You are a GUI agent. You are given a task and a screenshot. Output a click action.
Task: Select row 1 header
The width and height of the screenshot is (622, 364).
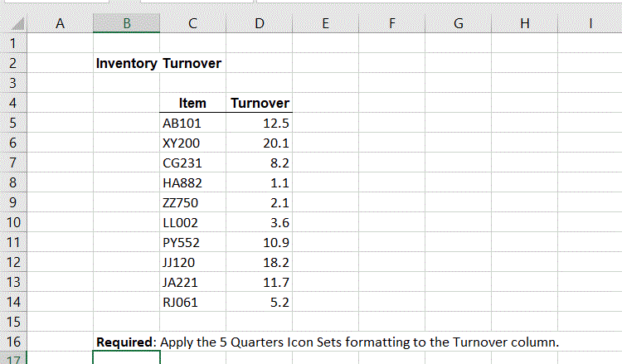coord(13,43)
